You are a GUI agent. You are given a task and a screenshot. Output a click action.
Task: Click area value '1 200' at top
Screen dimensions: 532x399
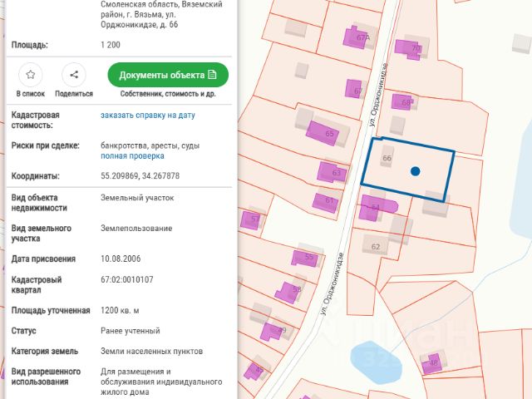(111, 44)
